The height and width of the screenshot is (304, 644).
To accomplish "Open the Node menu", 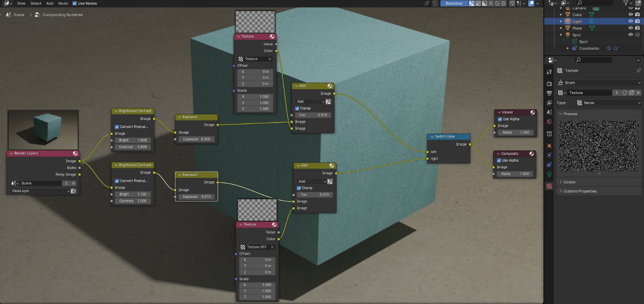I will [x=63, y=4].
